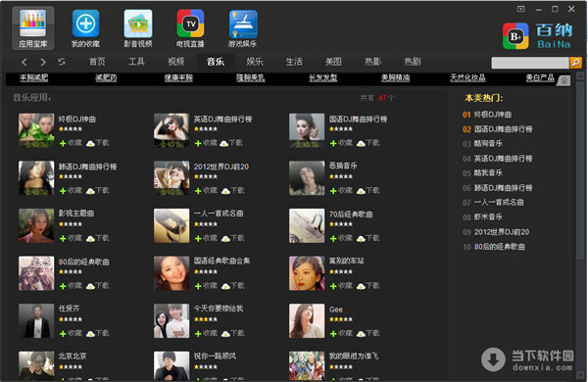Screen dimensions: 588x382
Task: Open the 我的眼泪为谁飞 thumbnail
Action: point(307,366)
